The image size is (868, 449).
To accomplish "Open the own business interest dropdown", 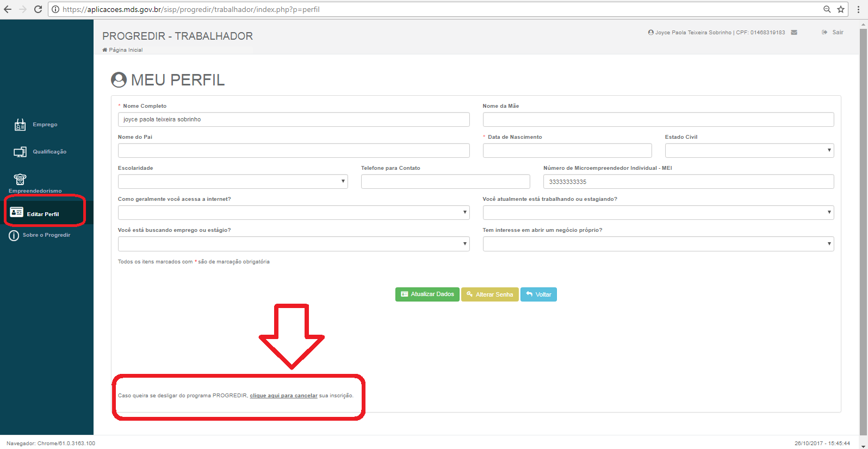I will click(658, 244).
